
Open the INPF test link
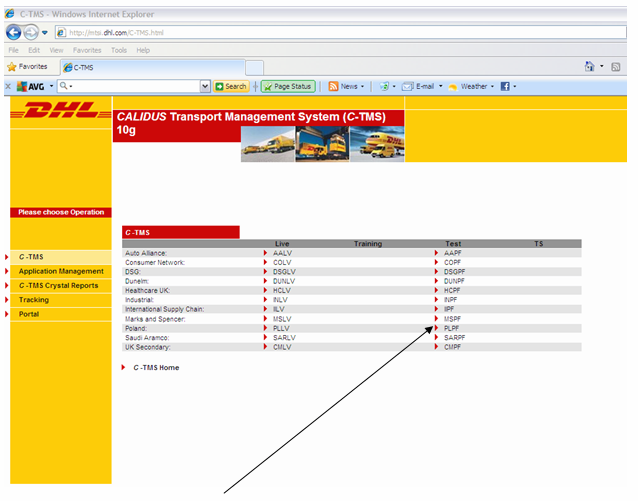tap(450, 300)
